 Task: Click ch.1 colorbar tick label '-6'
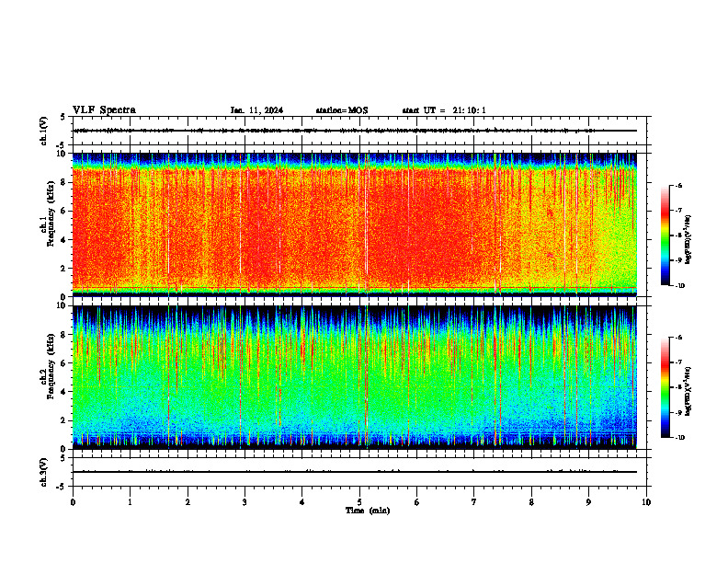[678, 186]
